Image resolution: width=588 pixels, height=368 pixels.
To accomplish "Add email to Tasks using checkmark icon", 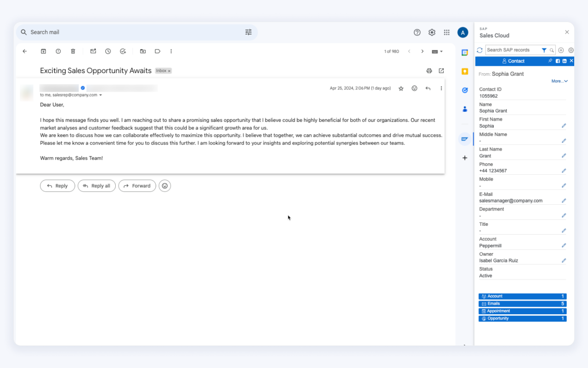I will tap(123, 51).
